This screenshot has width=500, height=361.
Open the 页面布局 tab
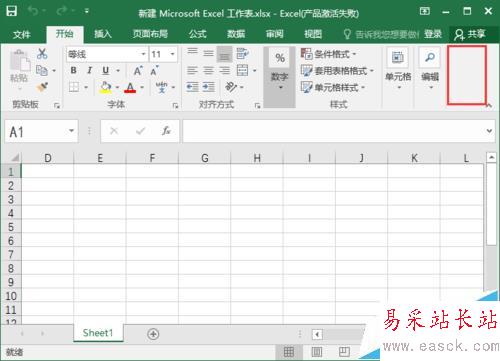[150, 34]
